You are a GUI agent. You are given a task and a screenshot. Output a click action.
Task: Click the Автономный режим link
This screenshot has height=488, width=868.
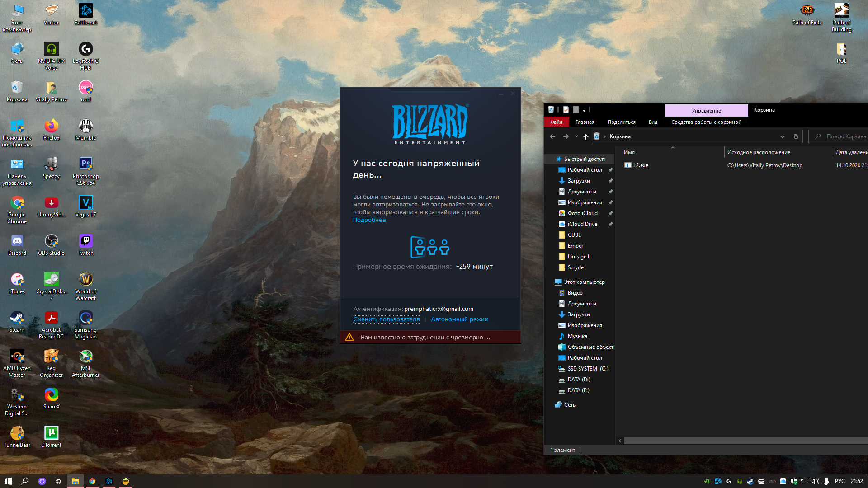[x=459, y=319]
